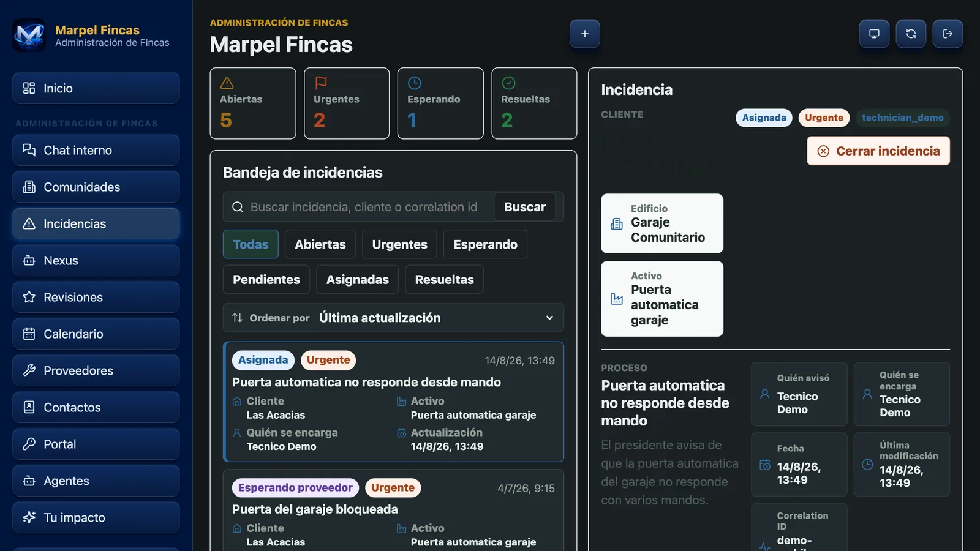Click the technician_demo tag

pyautogui.click(x=903, y=118)
